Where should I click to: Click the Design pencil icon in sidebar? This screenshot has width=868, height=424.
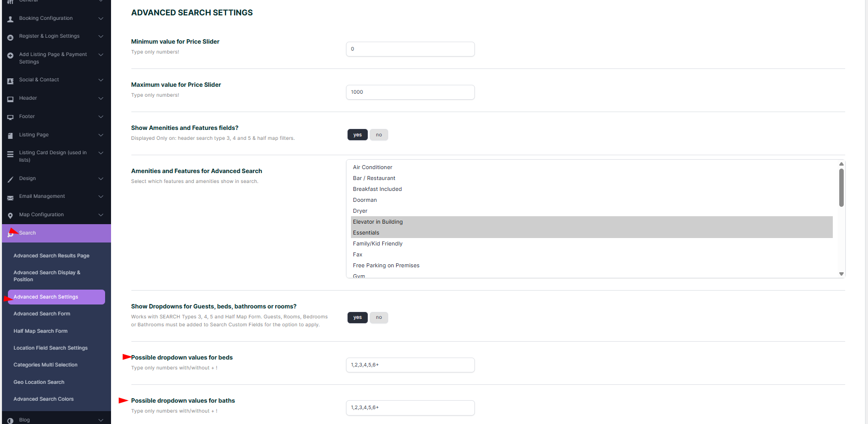(x=10, y=179)
